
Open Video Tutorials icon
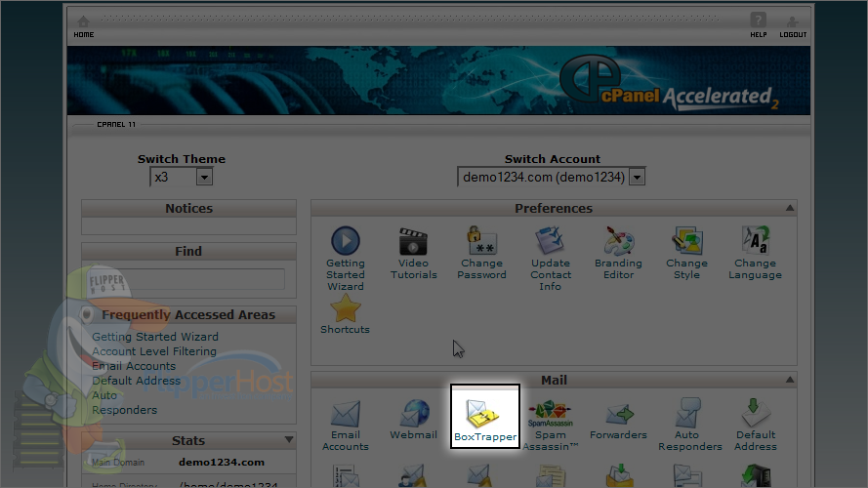413,241
